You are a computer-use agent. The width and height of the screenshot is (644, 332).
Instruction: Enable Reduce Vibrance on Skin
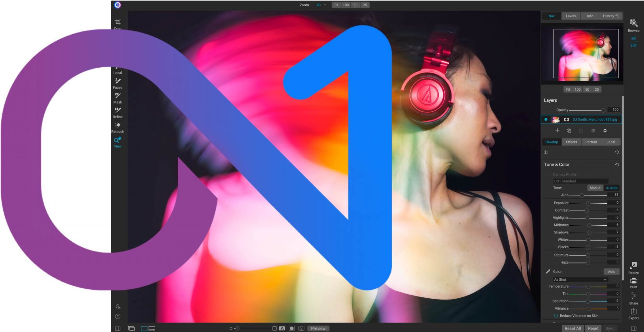556,316
